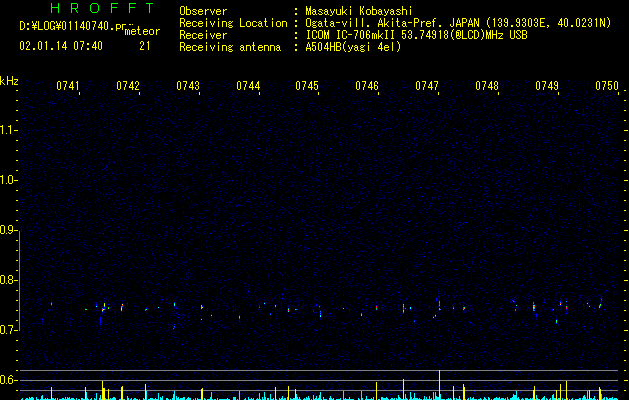Click the 0744 time marker
This screenshot has height=400, width=629.
pyautogui.click(x=248, y=86)
